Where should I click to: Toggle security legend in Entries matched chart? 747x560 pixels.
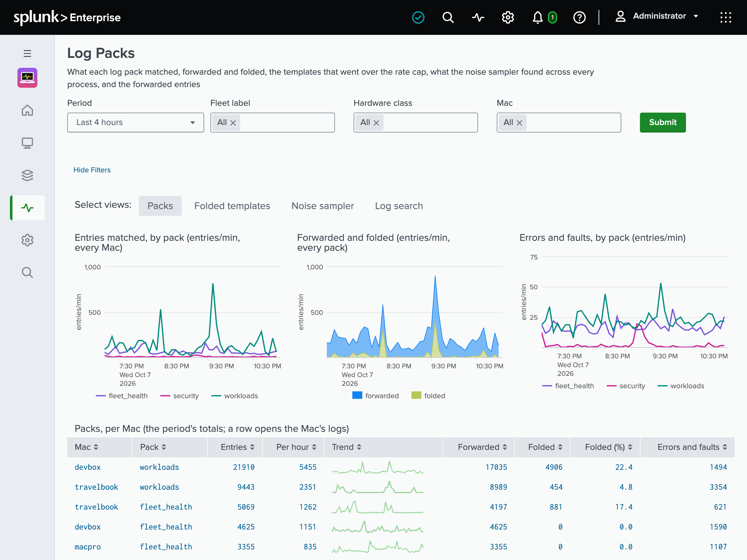pos(179,396)
